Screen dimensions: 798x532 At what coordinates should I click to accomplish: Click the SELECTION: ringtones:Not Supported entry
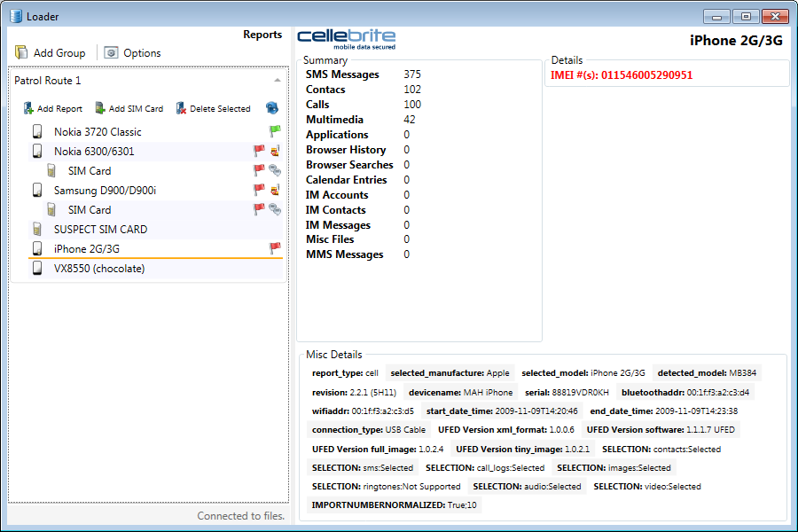pos(387,486)
